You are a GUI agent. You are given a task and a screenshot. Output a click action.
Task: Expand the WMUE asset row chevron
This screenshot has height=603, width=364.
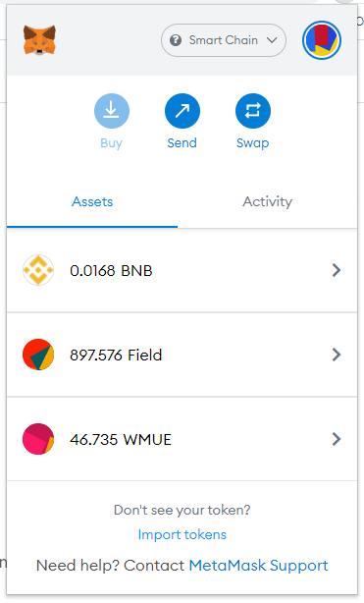tap(337, 439)
